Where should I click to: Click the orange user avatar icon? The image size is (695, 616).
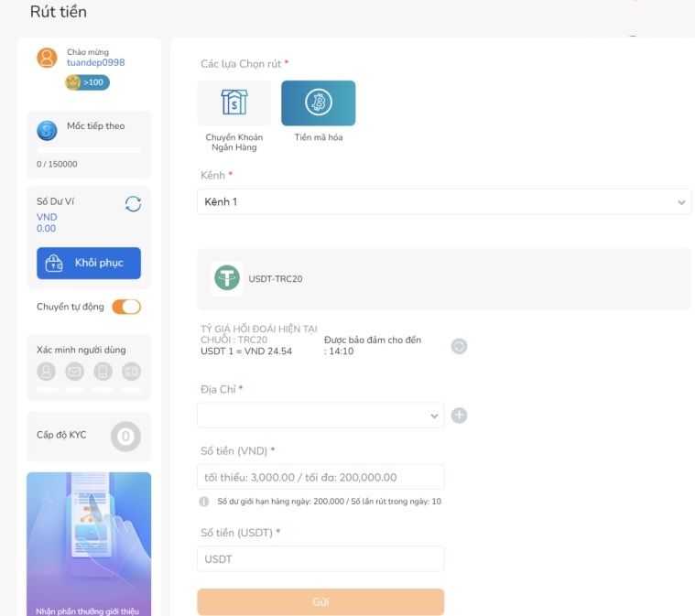47,58
